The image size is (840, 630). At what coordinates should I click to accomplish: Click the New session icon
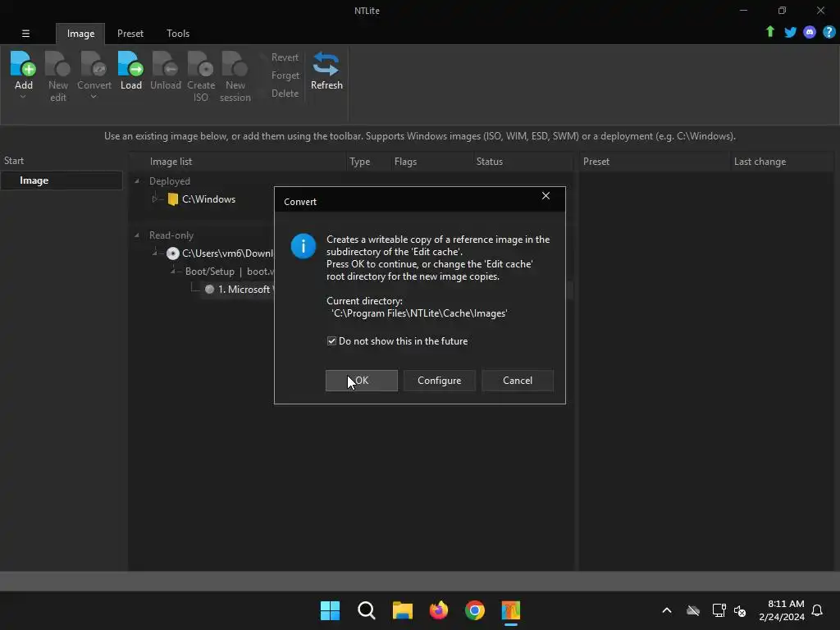(235, 64)
